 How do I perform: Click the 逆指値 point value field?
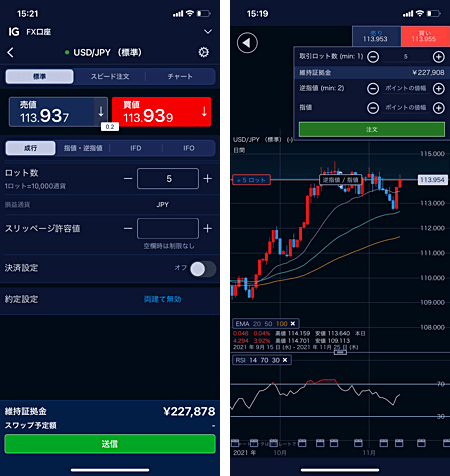tap(406, 88)
